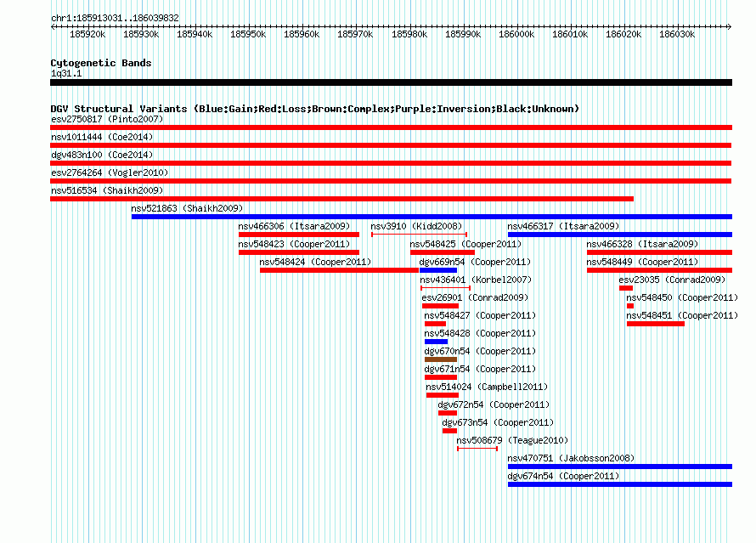This screenshot has height=543, width=756.
Task: Select the nsv516534 (Shaikh2009) label
Action: coord(107,190)
